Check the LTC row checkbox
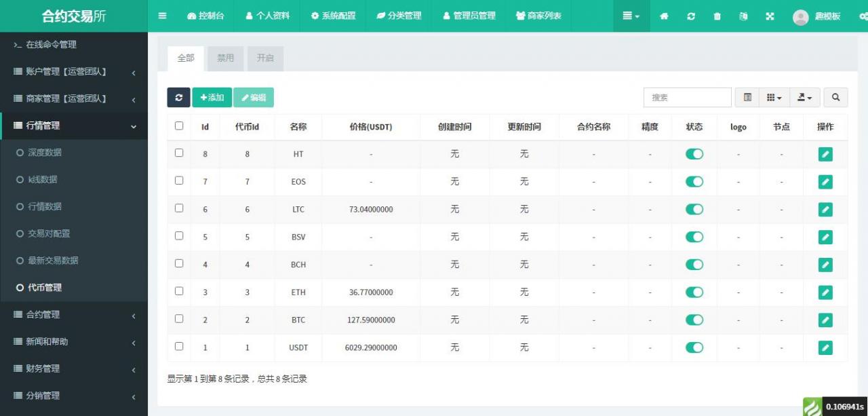Image resolution: width=868 pixels, height=416 pixels. tap(179, 208)
